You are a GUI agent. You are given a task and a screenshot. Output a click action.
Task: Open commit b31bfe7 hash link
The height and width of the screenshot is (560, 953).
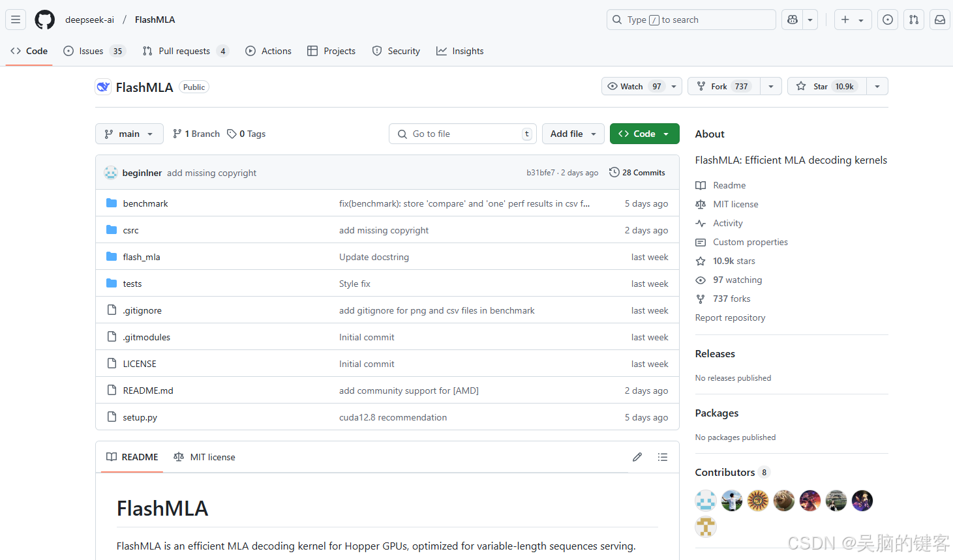tap(540, 173)
